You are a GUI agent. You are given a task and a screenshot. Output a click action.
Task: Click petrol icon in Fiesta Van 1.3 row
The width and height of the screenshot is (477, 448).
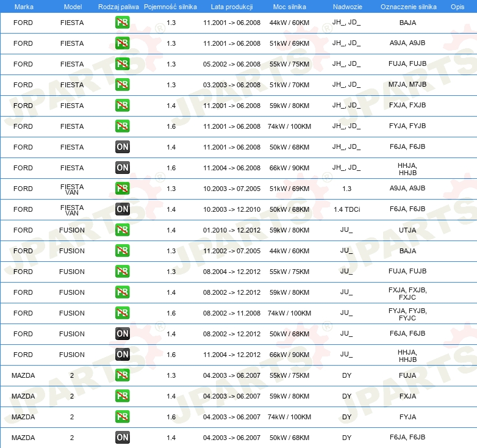(x=122, y=189)
